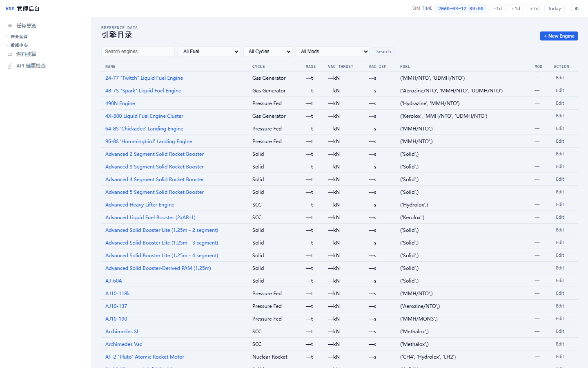Click the NAME column header

point(110,67)
